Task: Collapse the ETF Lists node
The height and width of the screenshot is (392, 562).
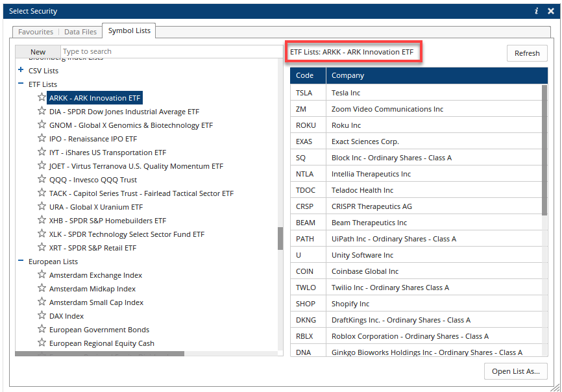Action: click(x=21, y=84)
